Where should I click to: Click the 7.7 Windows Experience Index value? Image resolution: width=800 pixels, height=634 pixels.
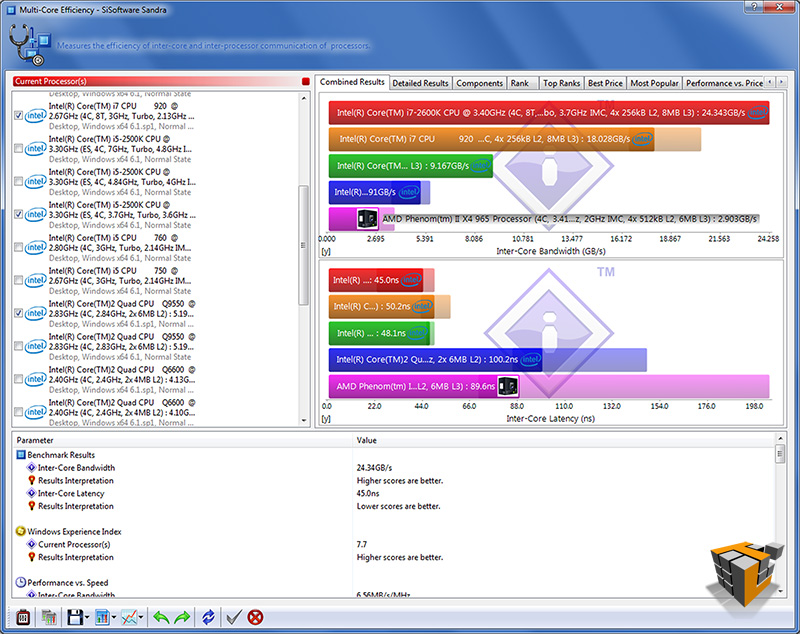click(362, 544)
